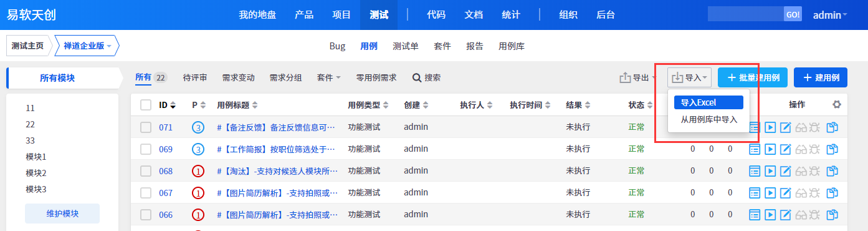
Task: View results icon for case 067
Action: coord(755,193)
